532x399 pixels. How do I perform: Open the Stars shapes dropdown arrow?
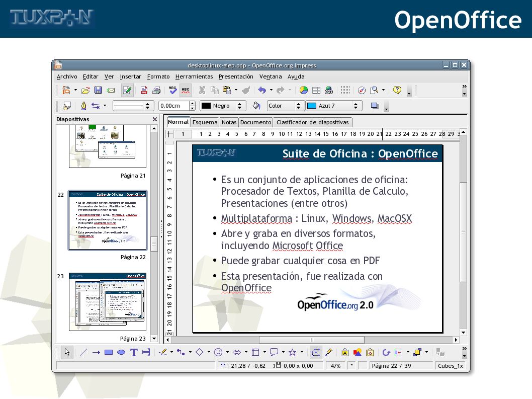[x=302, y=352]
